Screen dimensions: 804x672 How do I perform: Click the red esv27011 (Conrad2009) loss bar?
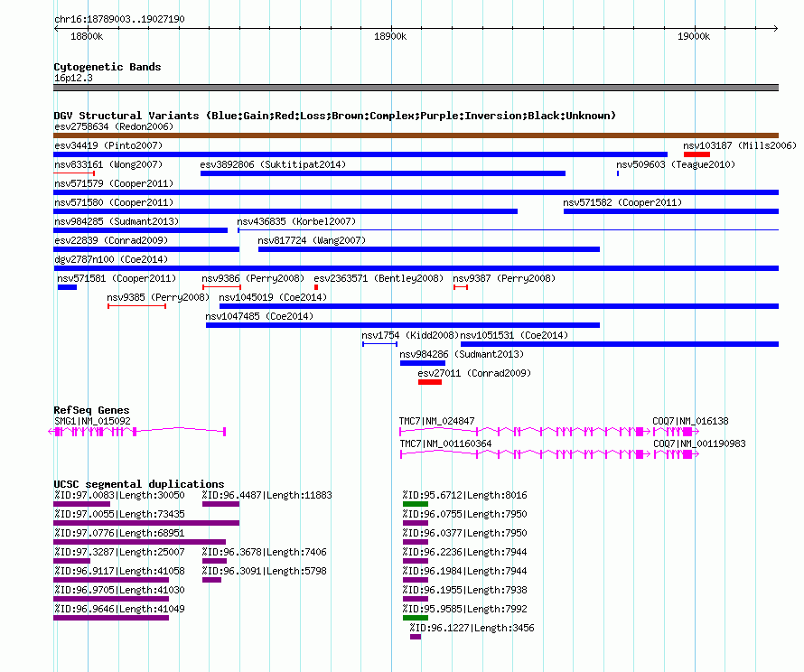[430, 382]
